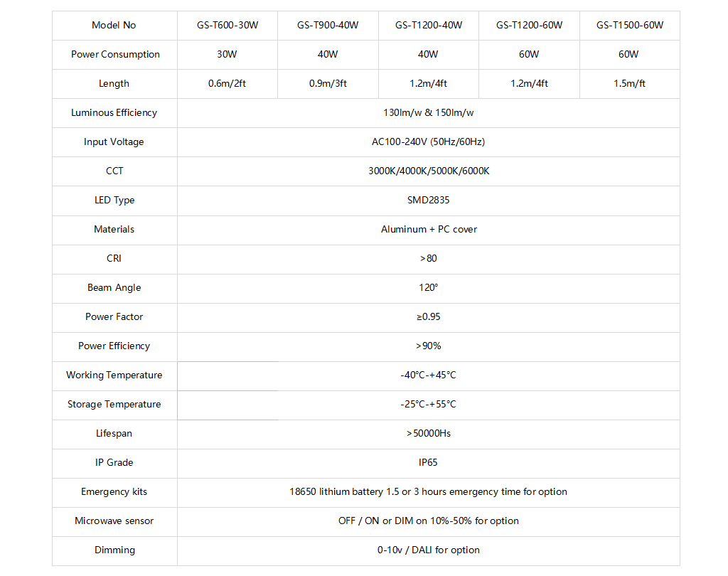The height and width of the screenshot is (576, 728).
Task: Select the GS-T1200-60W column header
Action: 529,25
